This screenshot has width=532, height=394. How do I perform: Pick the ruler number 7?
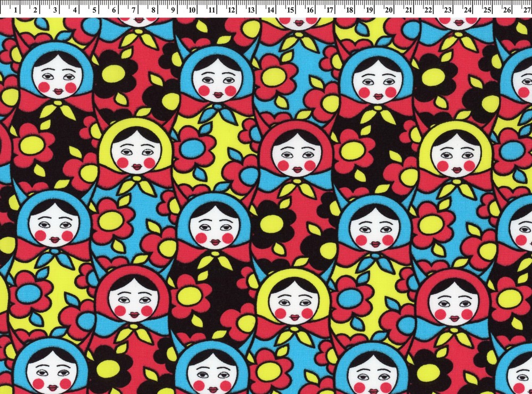[133, 10]
